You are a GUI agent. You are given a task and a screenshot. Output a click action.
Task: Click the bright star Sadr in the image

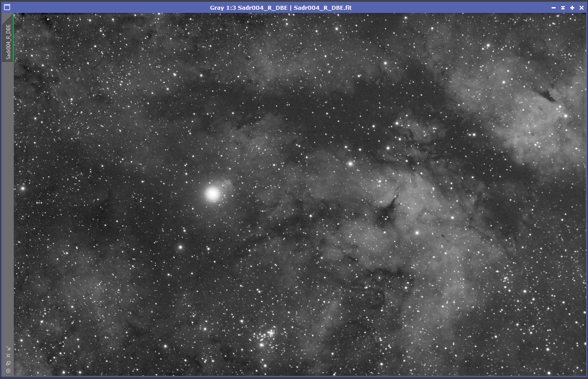click(x=213, y=194)
